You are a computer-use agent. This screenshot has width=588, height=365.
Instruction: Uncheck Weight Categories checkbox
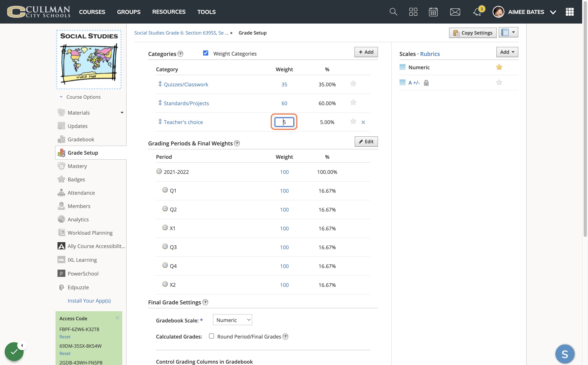(x=205, y=53)
